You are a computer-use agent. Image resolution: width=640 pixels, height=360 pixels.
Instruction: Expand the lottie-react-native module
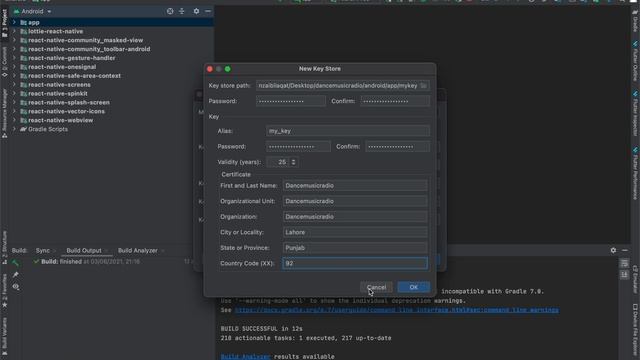[14, 31]
